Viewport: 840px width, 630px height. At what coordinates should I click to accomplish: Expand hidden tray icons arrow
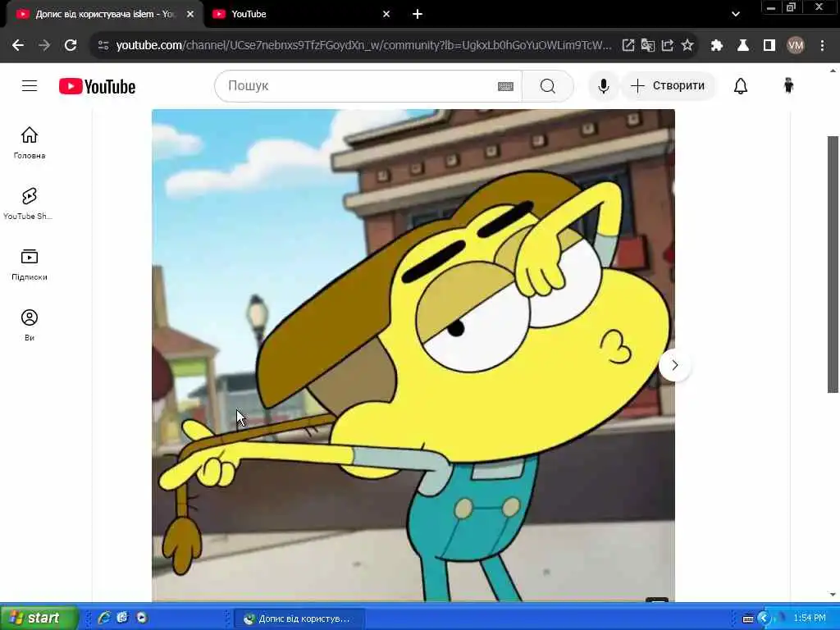click(x=765, y=619)
